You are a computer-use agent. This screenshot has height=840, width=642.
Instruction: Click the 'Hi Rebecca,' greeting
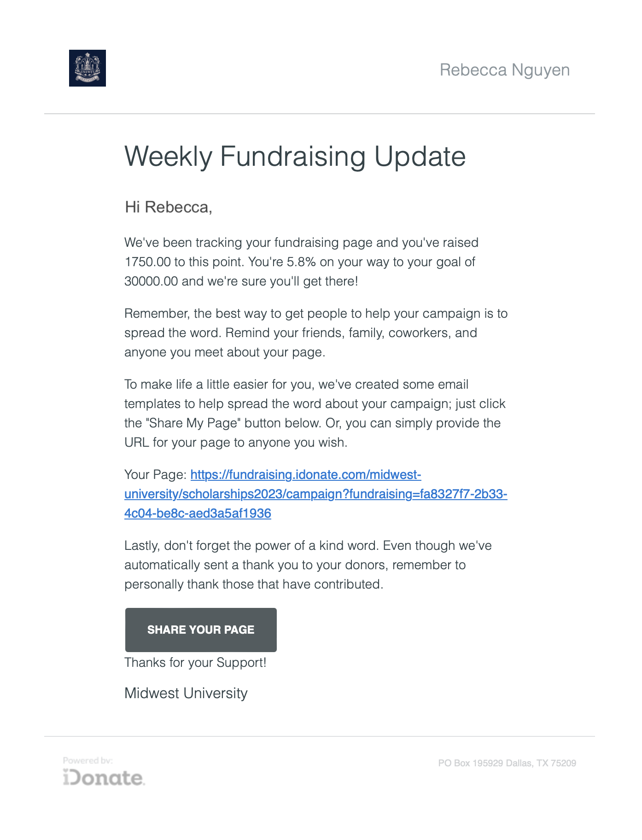(x=169, y=207)
